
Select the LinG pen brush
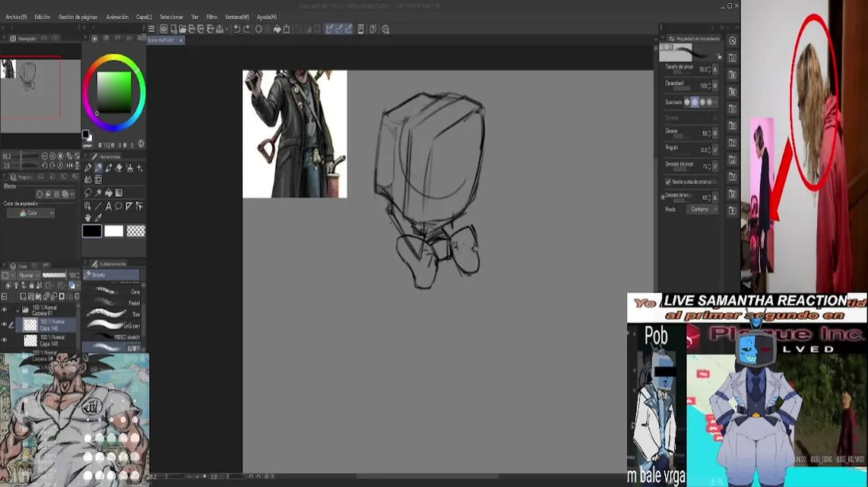click(x=111, y=326)
